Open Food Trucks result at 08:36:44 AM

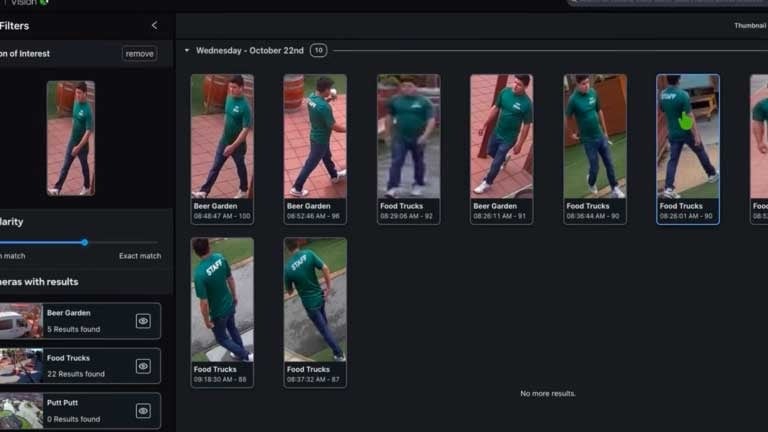(x=594, y=138)
